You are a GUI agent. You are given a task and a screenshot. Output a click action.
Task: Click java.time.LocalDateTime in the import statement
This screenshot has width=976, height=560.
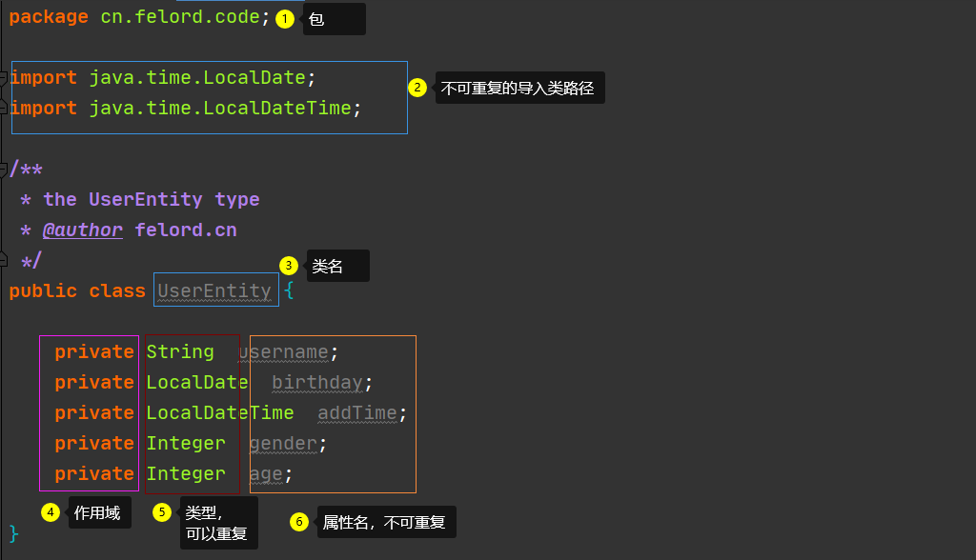(219, 109)
